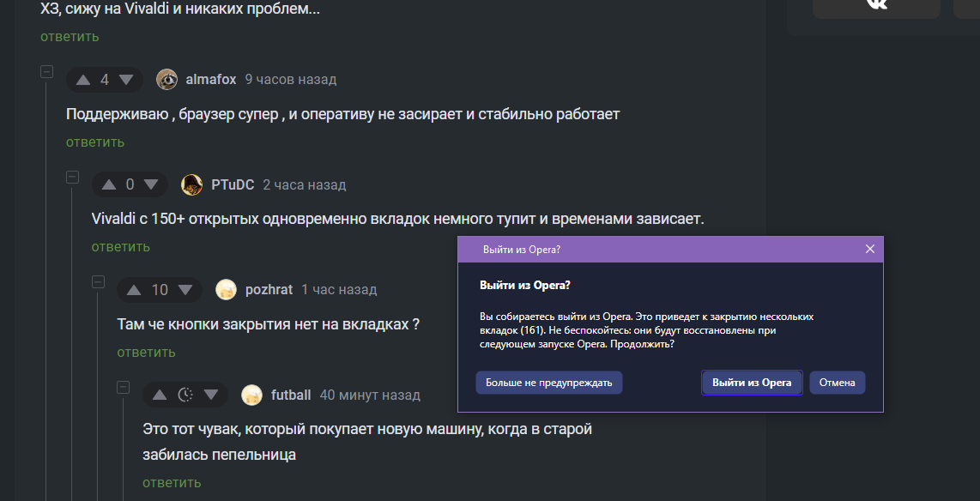The width and height of the screenshot is (980, 501).
Task: Open almafox's user profile
Action: click(x=211, y=80)
